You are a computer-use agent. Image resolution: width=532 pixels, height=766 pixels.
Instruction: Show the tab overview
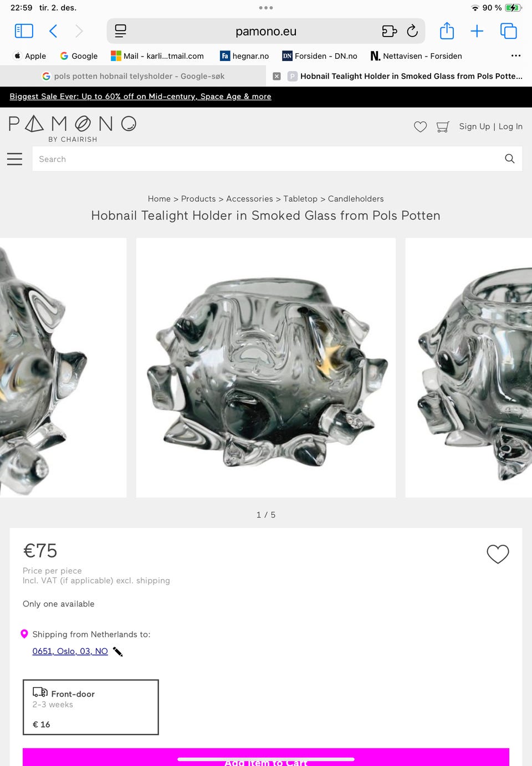pos(508,31)
